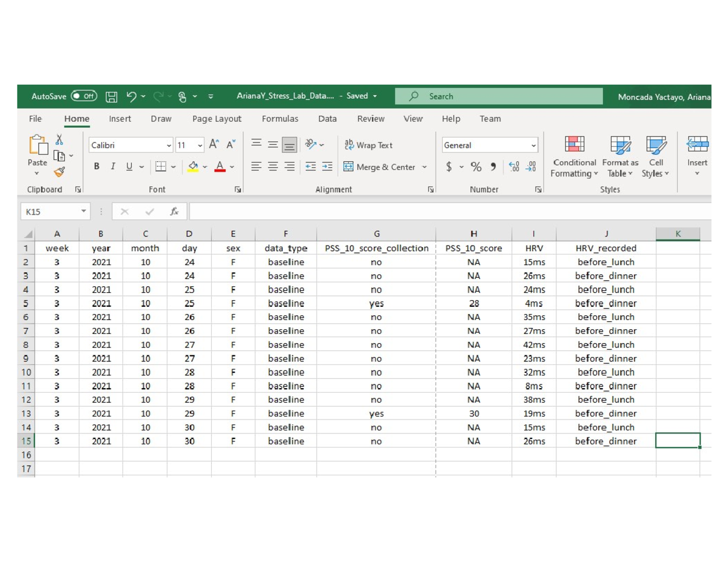Image resolution: width=728 pixels, height=562 pixels.
Task: Switch to the Formulas tab
Action: pyautogui.click(x=280, y=119)
